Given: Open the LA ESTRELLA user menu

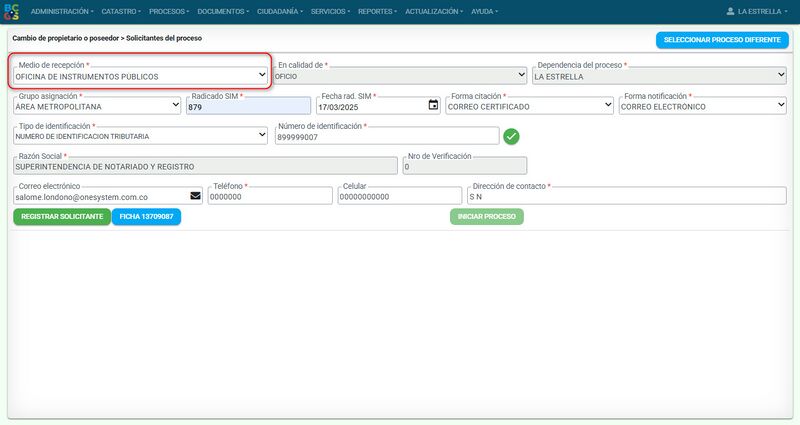Looking at the screenshot, I should click(x=757, y=11).
